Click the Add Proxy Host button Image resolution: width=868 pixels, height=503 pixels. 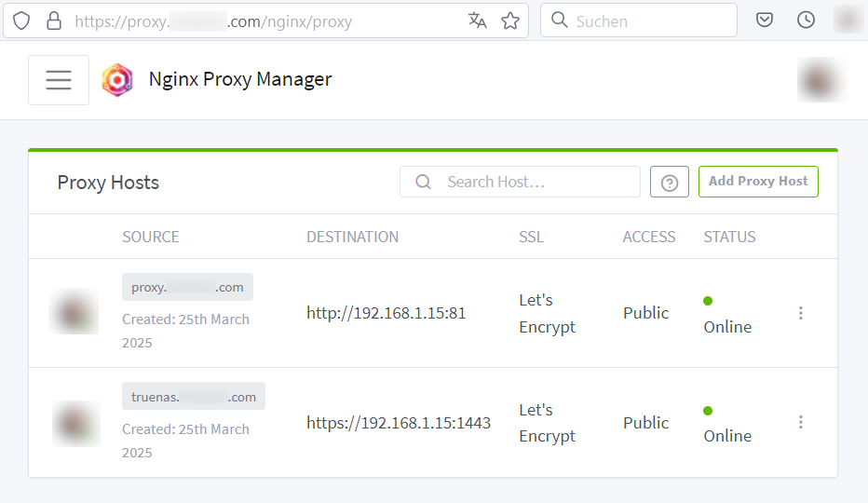pyautogui.click(x=758, y=182)
